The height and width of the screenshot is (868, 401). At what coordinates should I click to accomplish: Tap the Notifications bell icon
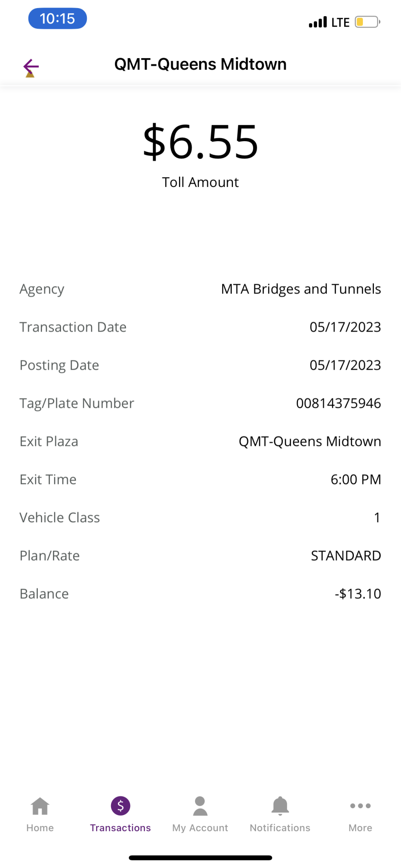coord(280,806)
